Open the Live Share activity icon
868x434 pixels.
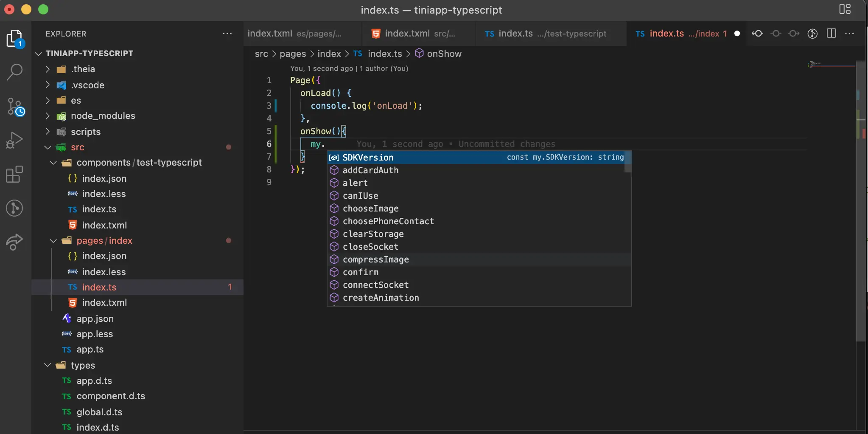click(15, 242)
